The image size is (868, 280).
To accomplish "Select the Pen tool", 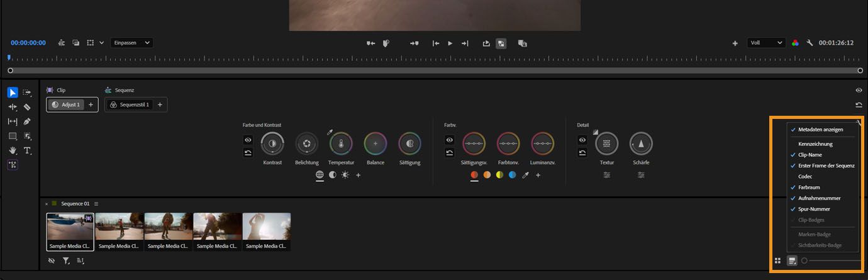I will (27, 121).
